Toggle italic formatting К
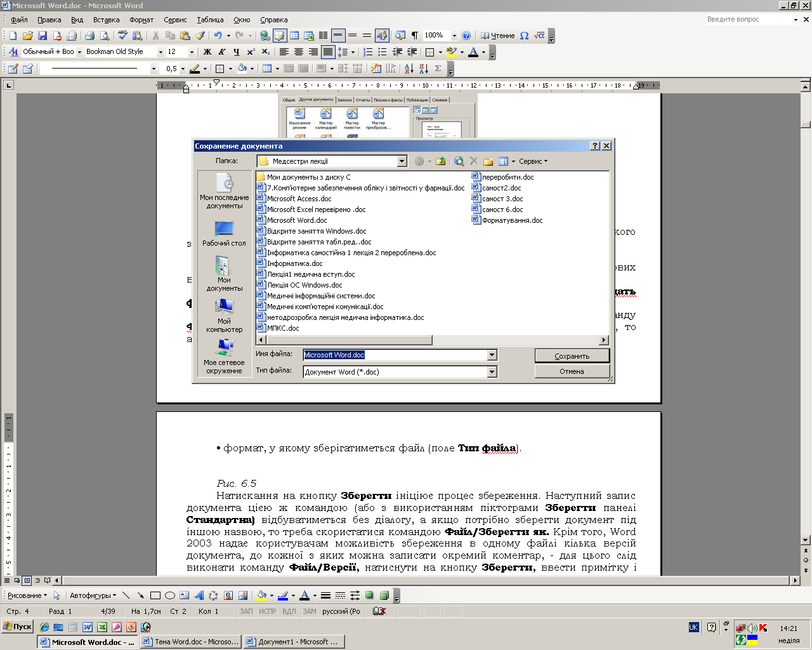Image resolution: width=812 pixels, height=650 pixels. click(x=222, y=52)
